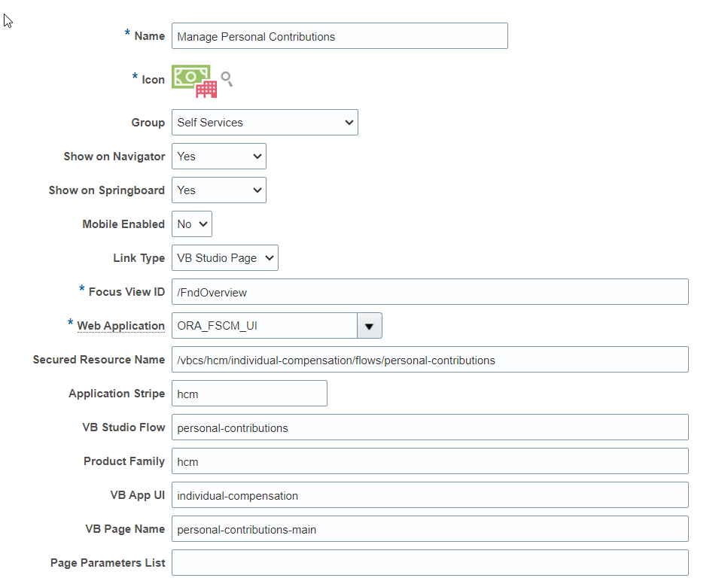The image size is (728, 584).
Task: Click the VB Page Name field
Action: click(x=430, y=529)
